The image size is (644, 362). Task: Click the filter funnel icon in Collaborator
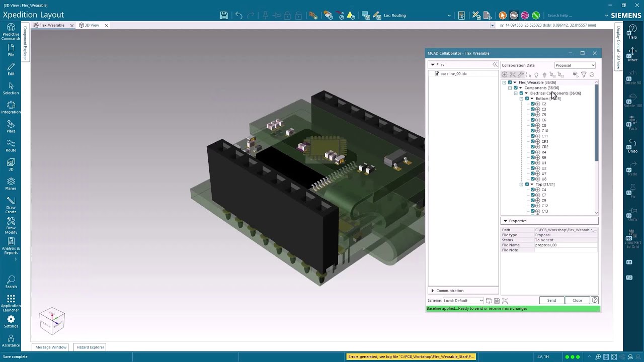[x=584, y=74]
